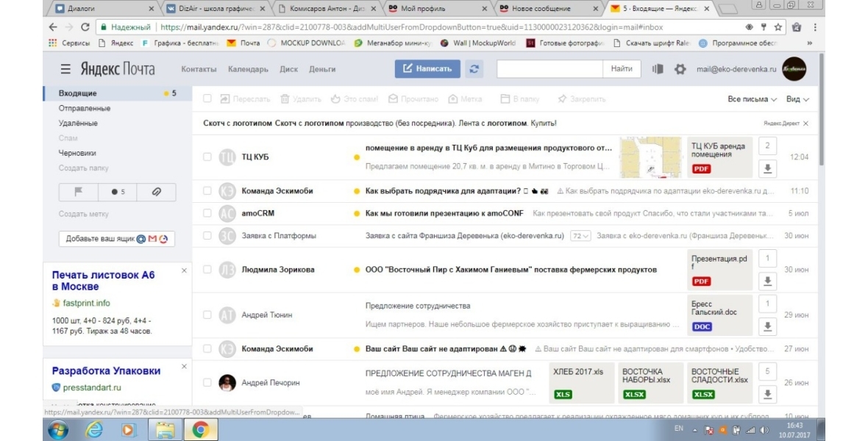
Task: Show more bookmarks with the chevron
Action: tap(810, 43)
